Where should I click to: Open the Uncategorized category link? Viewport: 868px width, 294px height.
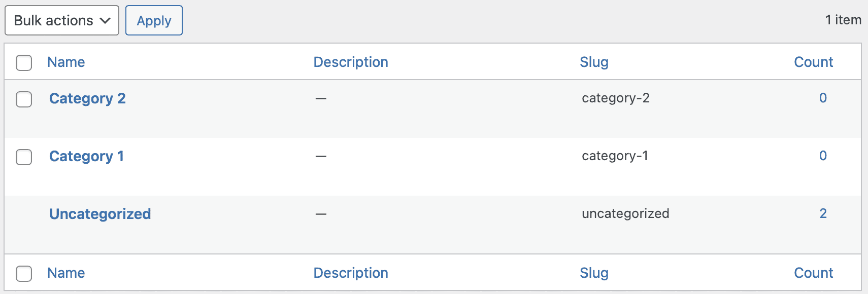click(100, 214)
